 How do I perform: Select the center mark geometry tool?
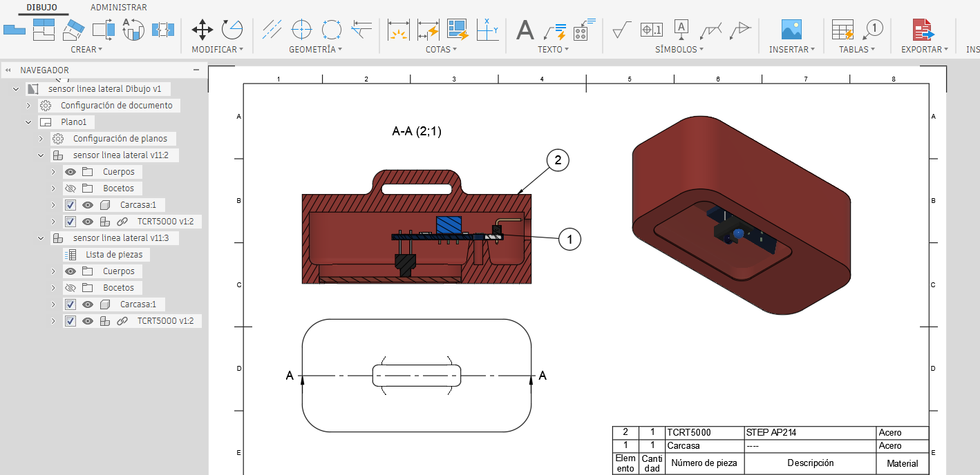coord(302,29)
